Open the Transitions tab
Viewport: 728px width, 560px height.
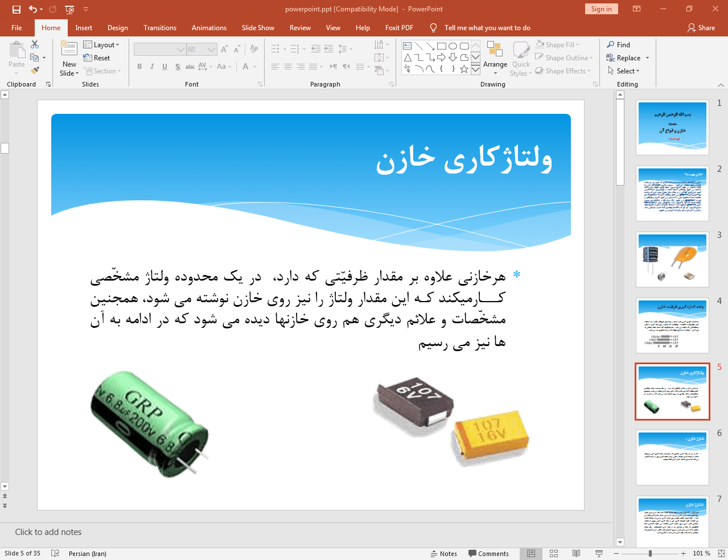160,27
